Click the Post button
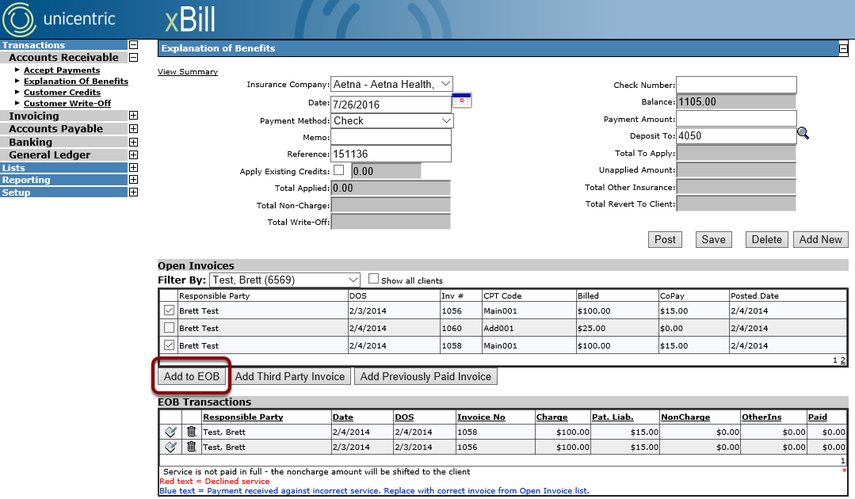 pyautogui.click(x=665, y=239)
